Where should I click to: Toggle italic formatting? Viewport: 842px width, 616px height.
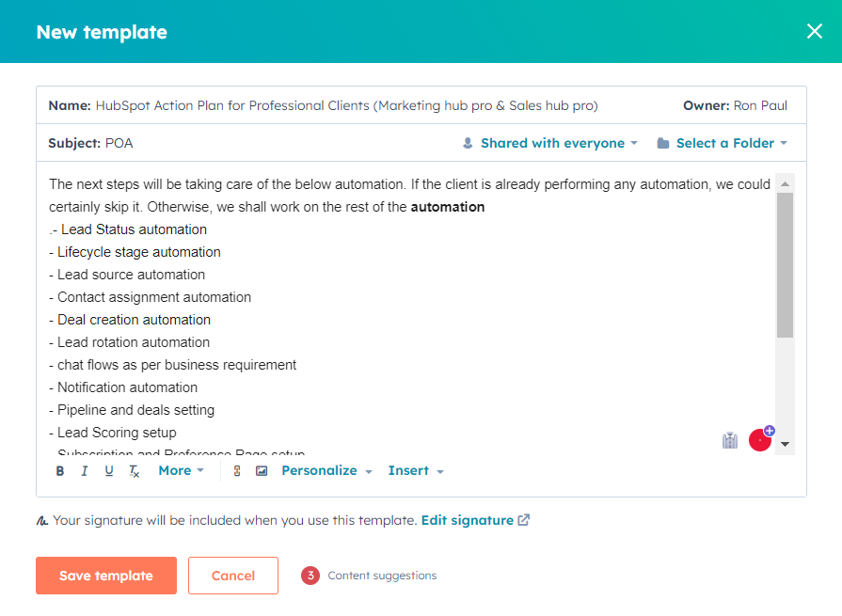tap(84, 470)
